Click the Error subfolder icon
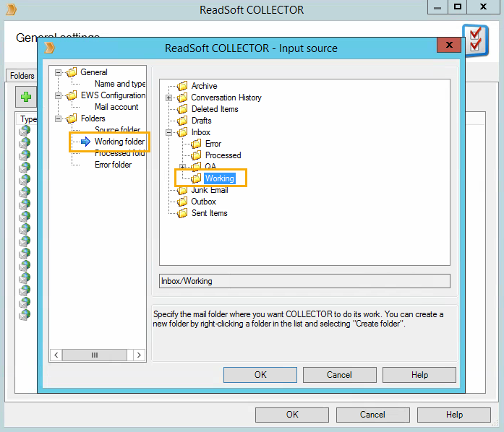The width and height of the screenshot is (504, 432). click(x=196, y=144)
